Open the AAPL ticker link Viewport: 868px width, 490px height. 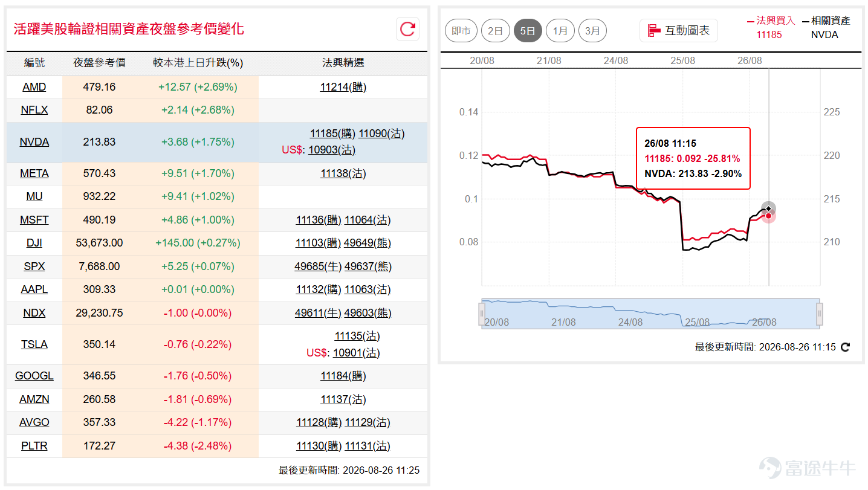tap(34, 289)
